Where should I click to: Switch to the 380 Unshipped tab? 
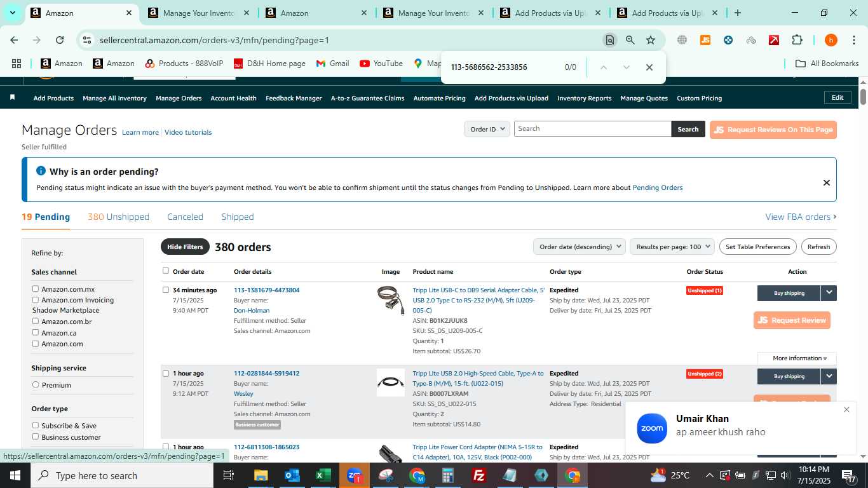click(x=118, y=217)
